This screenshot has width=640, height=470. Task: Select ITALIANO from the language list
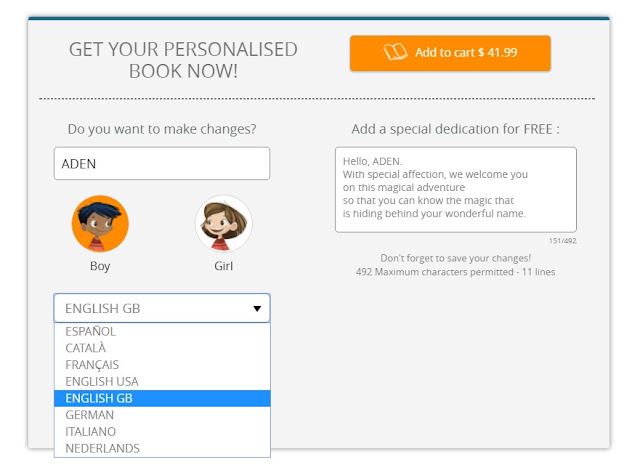tap(162, 432)
